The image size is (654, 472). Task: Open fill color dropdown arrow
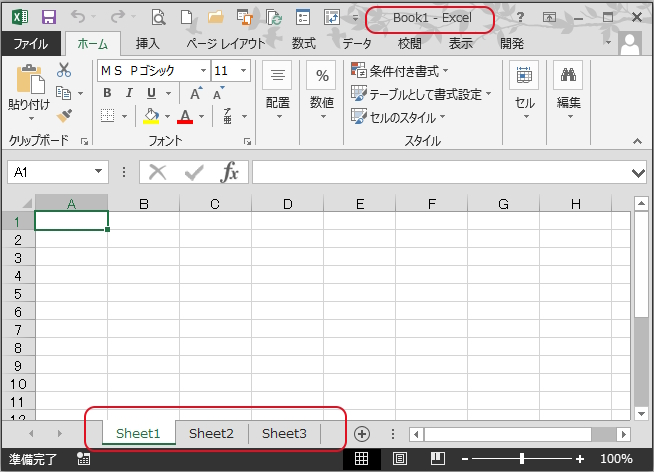[167, 116]
